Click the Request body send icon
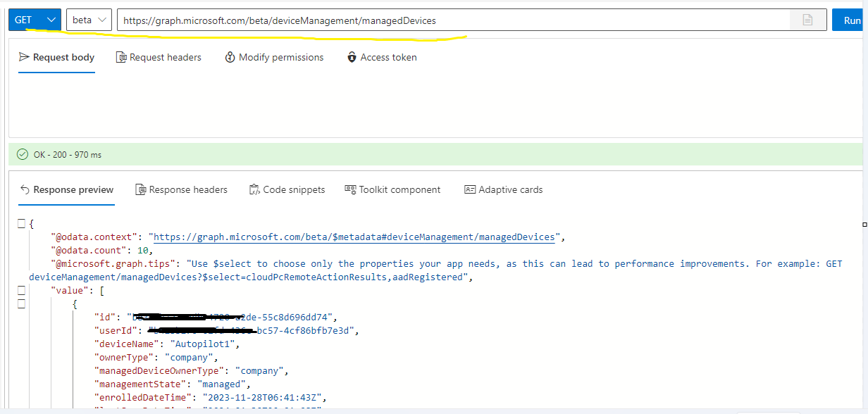868x414 pixels. (x=24, y=57)
